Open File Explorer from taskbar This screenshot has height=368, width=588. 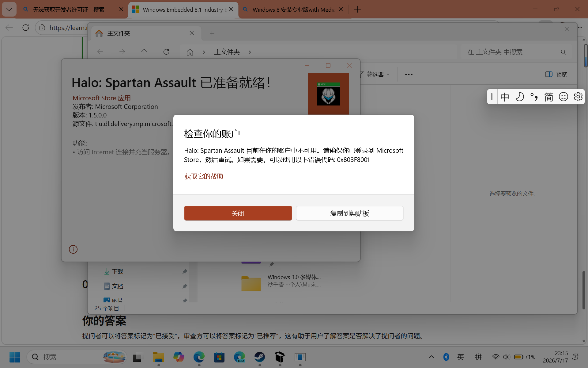[159, 357]
